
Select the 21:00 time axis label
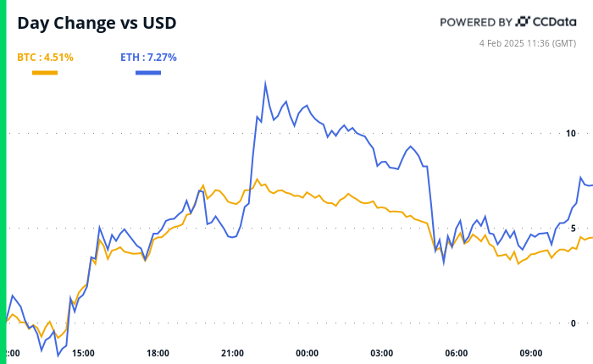tap(232, 353)
